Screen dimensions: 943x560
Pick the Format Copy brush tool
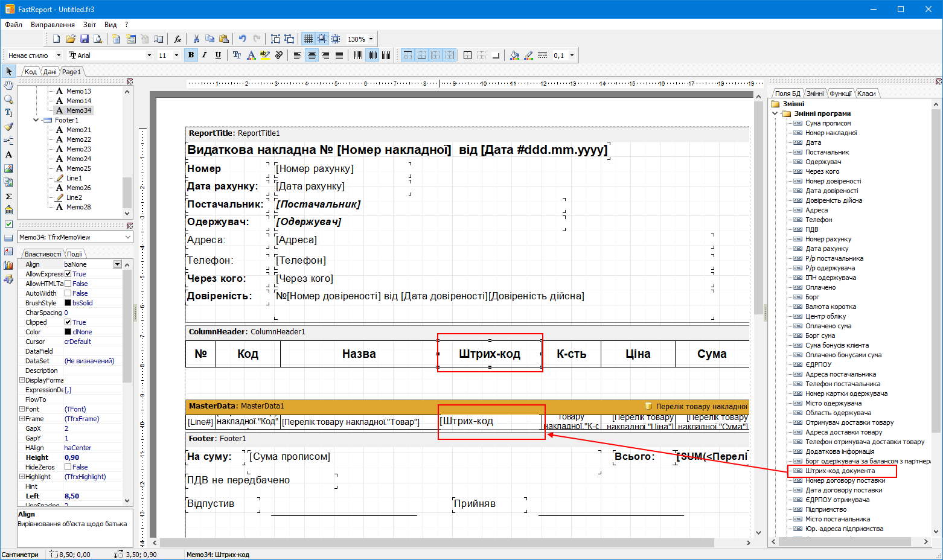point(8,127)
